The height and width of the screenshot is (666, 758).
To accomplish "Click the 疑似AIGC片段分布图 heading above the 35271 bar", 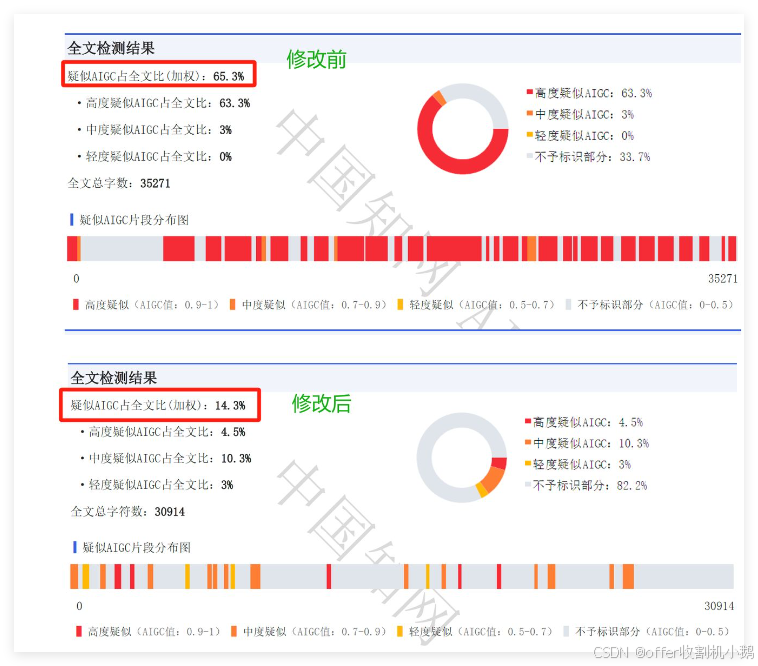I will click(134, 220).
